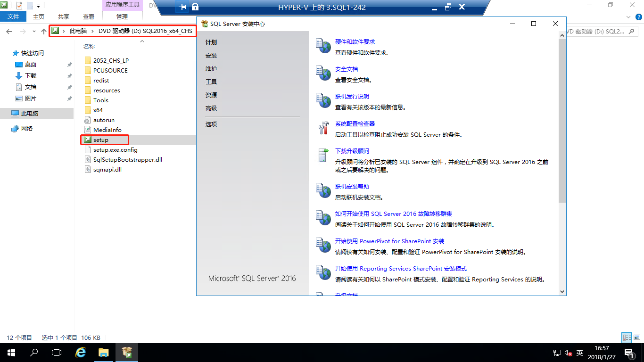Select the 2052_CHS_LP folder icon

tap(88, 60)
